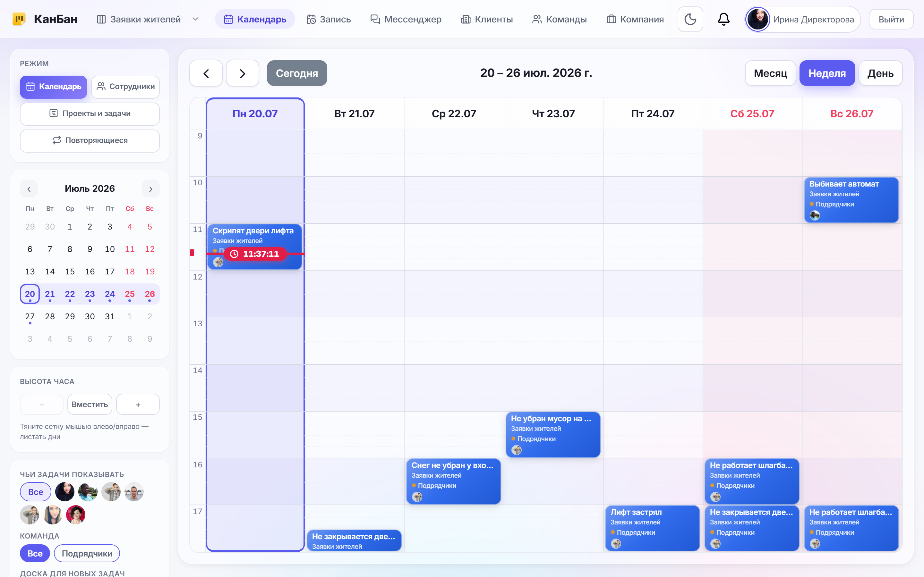Screen dimensions: 924x577
Task: Toggle dark mode moon icon
Action: pos(690,19)
